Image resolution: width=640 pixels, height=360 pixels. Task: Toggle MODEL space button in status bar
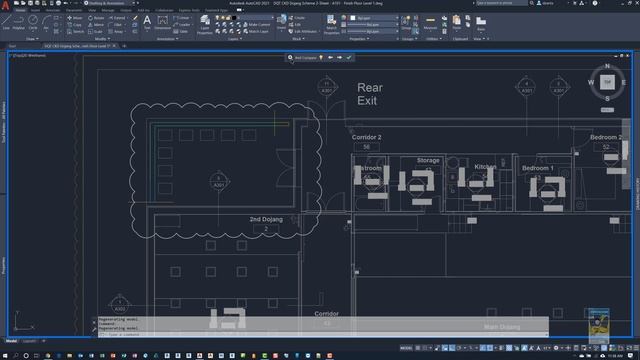click(x=406, y=348)
